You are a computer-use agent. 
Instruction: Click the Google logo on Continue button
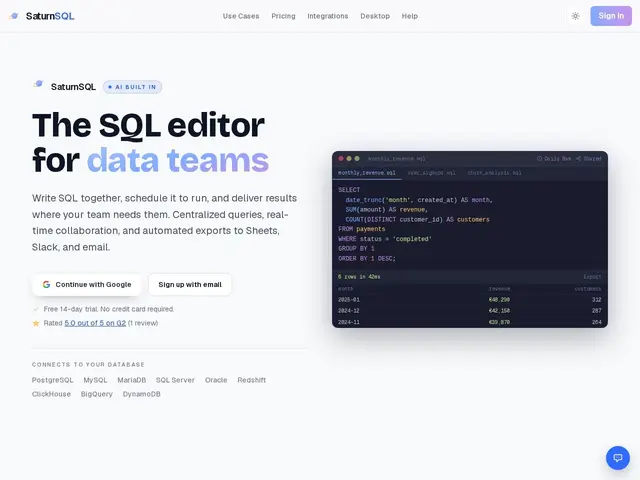pyautogui.click(x=47, y=284)
